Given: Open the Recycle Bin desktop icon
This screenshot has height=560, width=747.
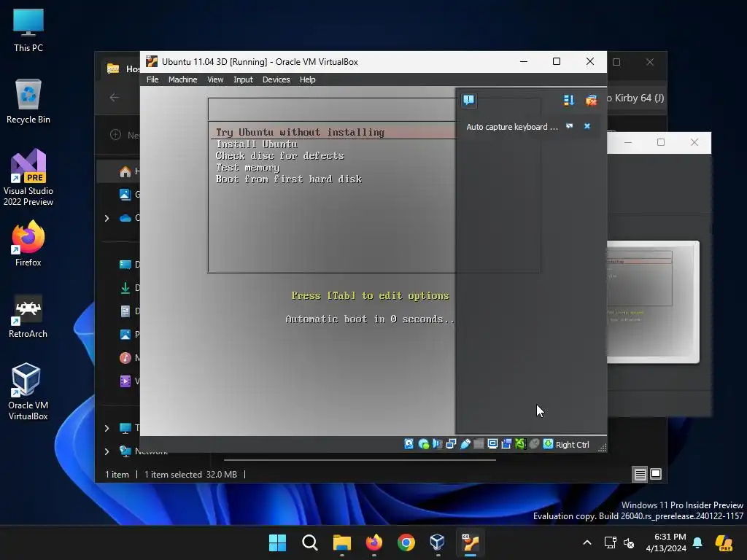Looking at the screenshot, I should [28, 101].
